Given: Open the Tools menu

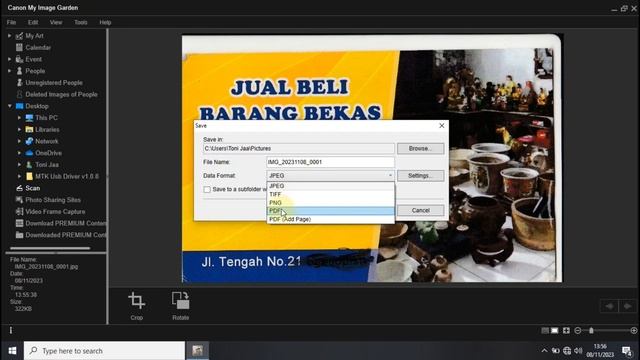Looking at the screenshot, I should [81, 22].
